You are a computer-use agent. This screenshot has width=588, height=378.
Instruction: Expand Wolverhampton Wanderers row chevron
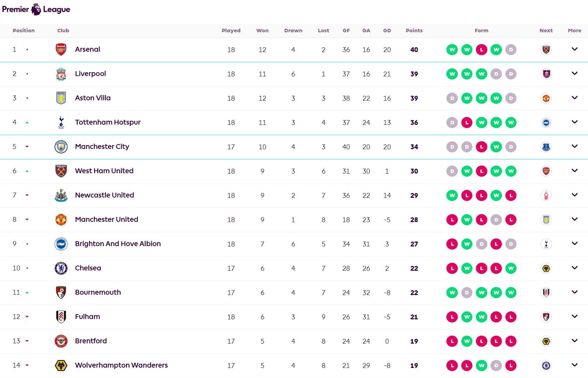click(574, 365)
